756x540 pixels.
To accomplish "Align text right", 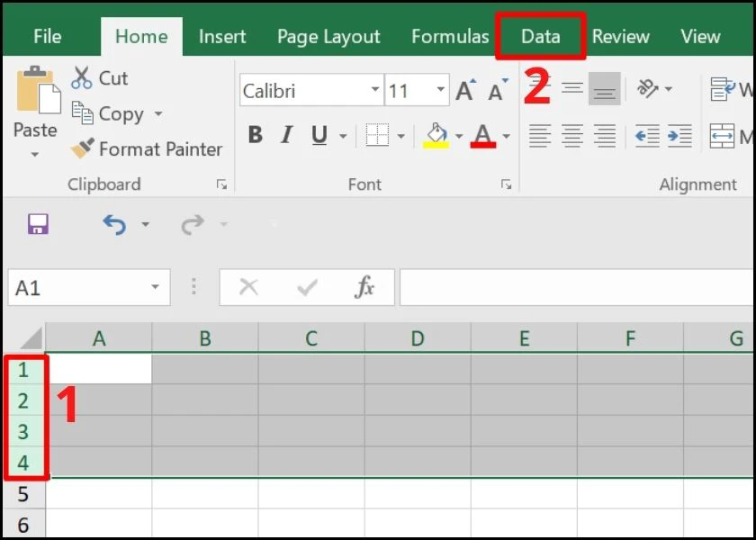I will click(605, 136).
